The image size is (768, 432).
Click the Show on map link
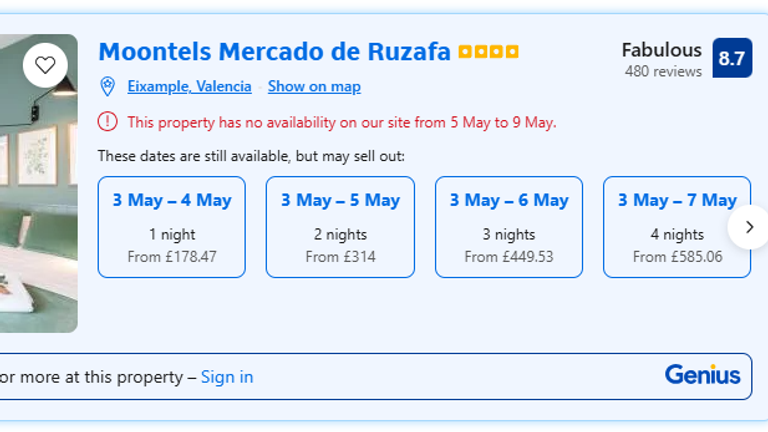coord(314,86)
